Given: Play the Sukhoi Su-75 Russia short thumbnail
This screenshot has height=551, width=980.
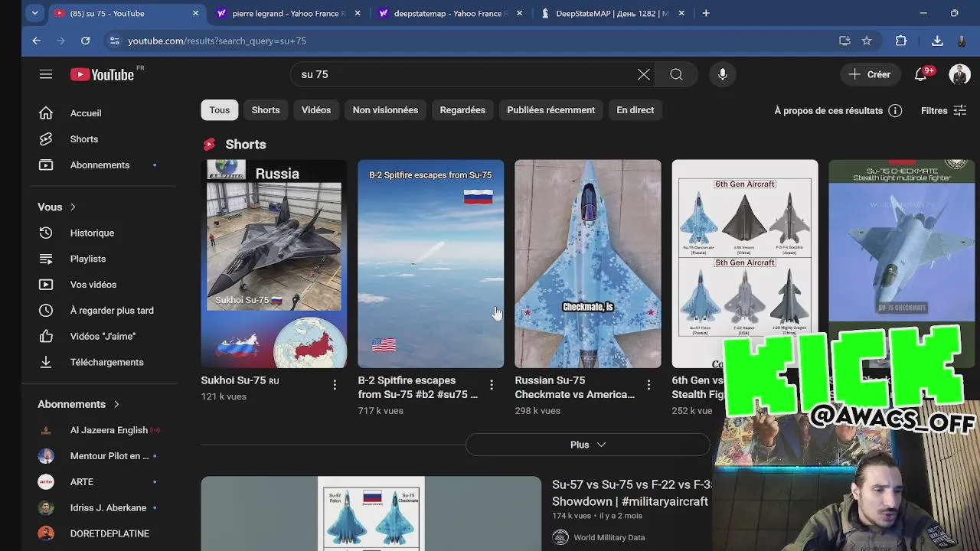Looking at the screenshot, I should (x=274, y=264).
